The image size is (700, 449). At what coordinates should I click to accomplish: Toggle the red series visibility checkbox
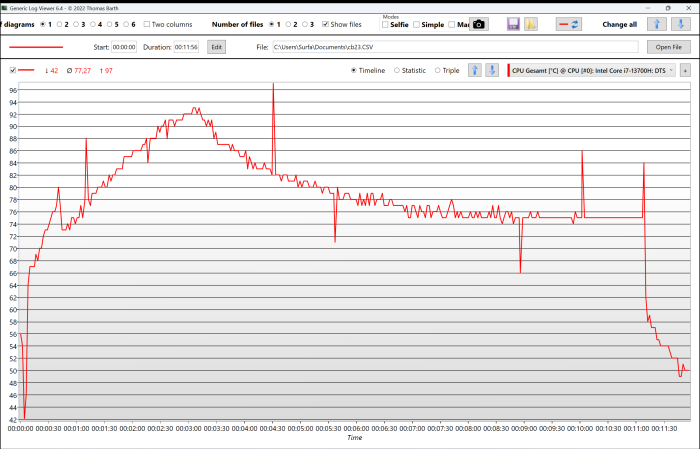13,70
